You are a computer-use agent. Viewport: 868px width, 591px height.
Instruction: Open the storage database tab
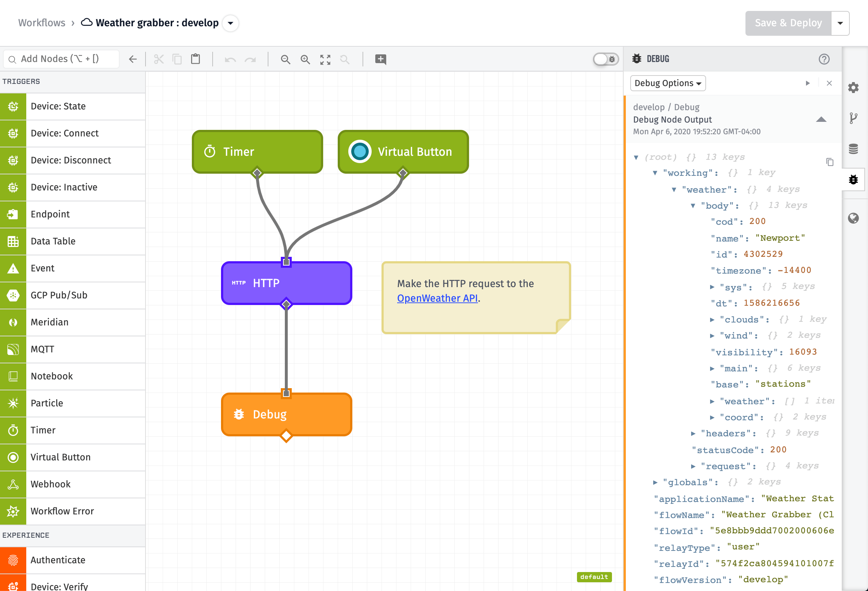(853, 149)
